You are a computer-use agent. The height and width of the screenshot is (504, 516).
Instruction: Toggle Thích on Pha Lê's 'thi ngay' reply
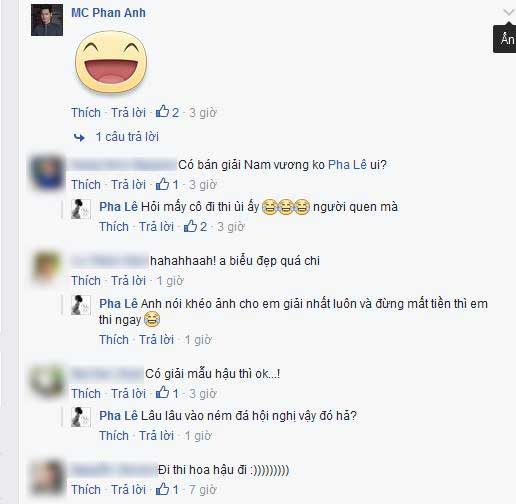click(114, 339)
